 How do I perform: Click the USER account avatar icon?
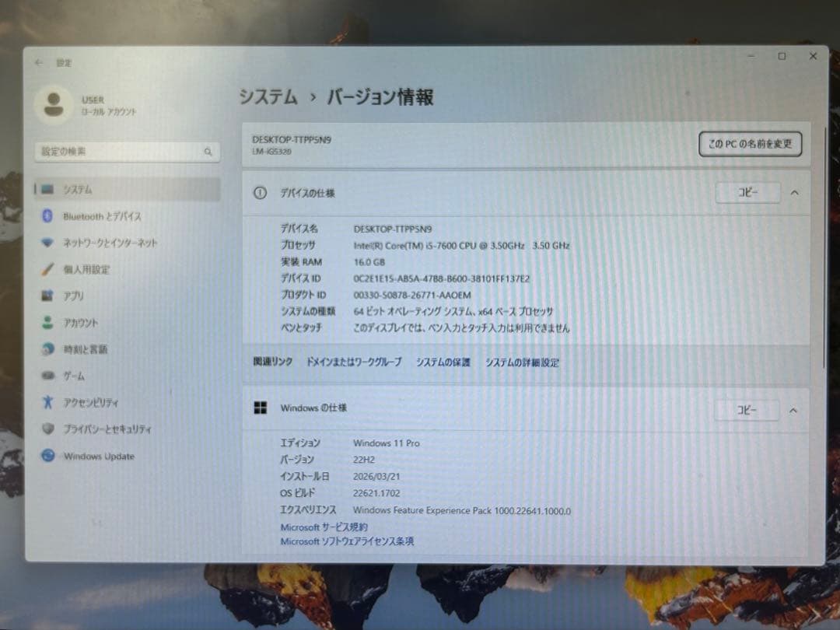[x=53, y=104]
